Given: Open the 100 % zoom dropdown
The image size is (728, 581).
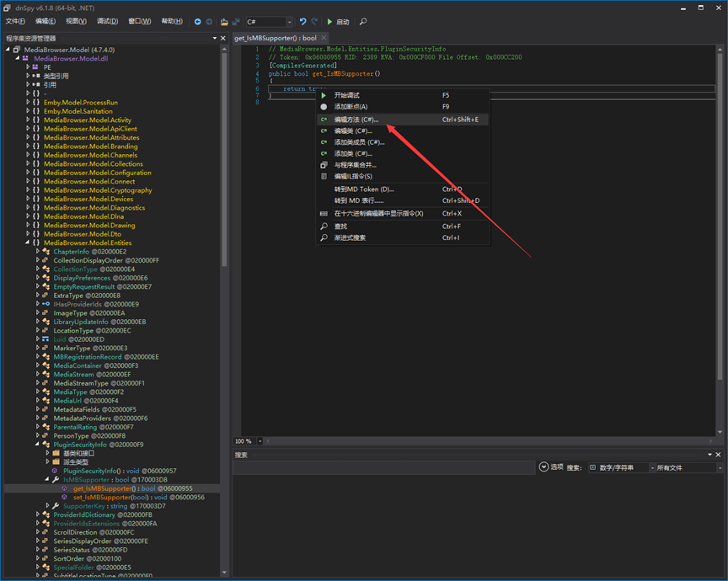Looking at the screenshot, I should click(260, 441).
